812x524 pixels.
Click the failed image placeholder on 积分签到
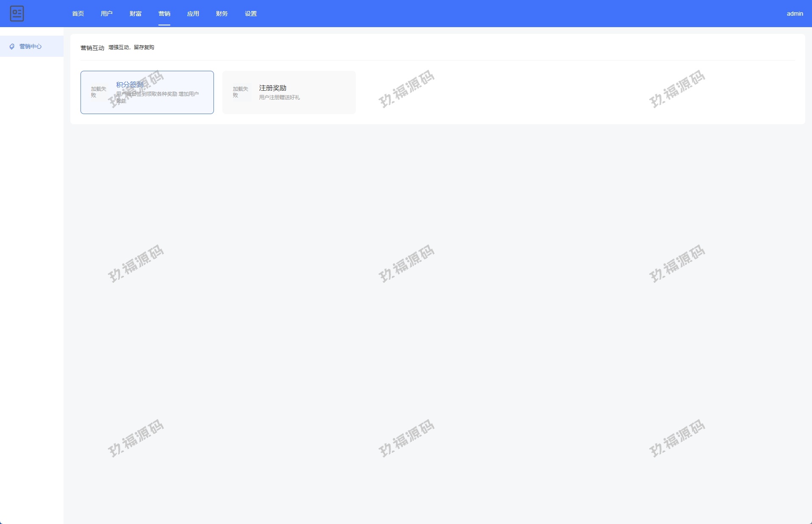(x=99, y=92)
